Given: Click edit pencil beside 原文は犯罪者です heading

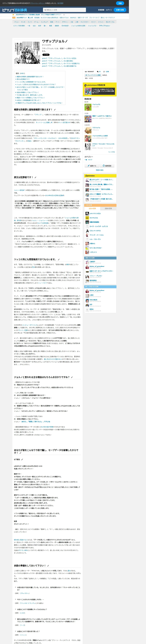Looking at the screenshot, I should tap(35, 178).
